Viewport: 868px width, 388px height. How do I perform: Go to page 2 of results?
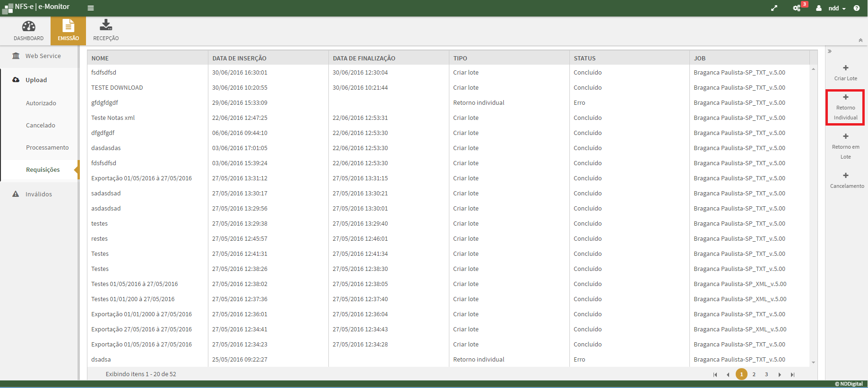tap(754, 374)
